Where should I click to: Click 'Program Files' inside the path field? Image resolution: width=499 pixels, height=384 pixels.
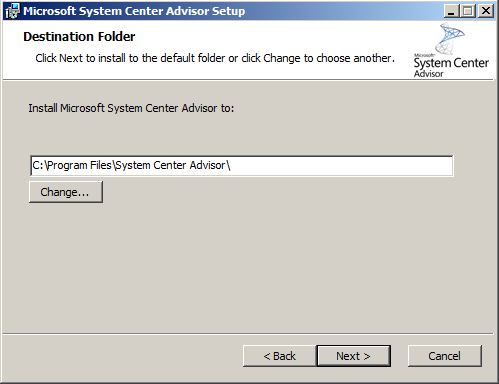(x=79, y=165)
